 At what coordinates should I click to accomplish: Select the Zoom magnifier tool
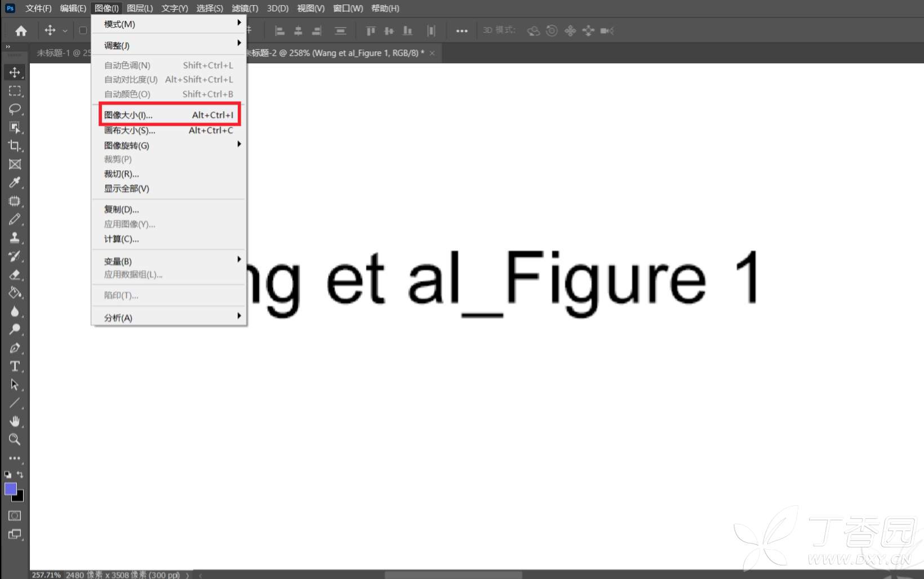(x=15, y=439)
